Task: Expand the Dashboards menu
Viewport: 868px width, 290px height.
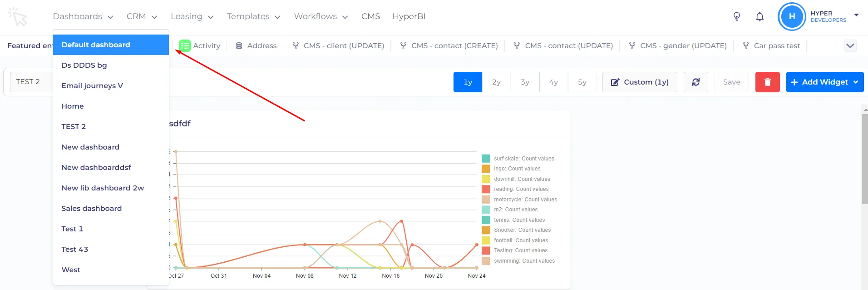Action: [83, 16]
